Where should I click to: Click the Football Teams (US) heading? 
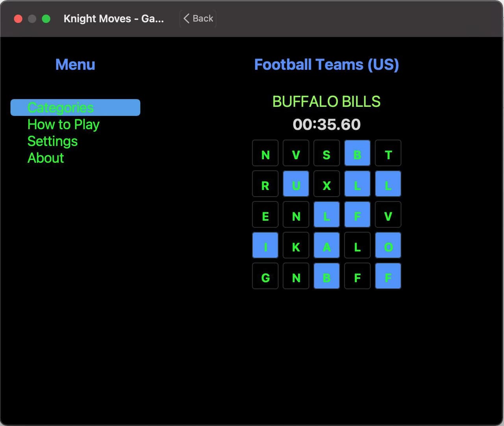(x=326, y=65)
